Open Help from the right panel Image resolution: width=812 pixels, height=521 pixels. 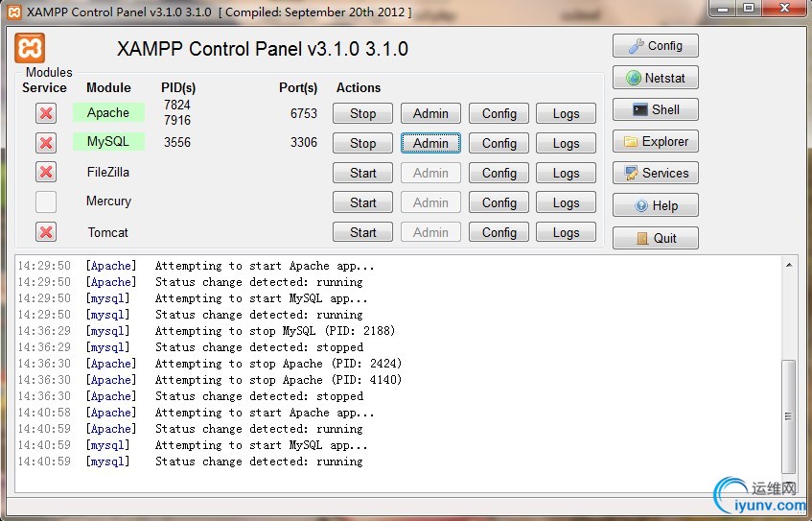pyautogui.click(x=656, y=205)
